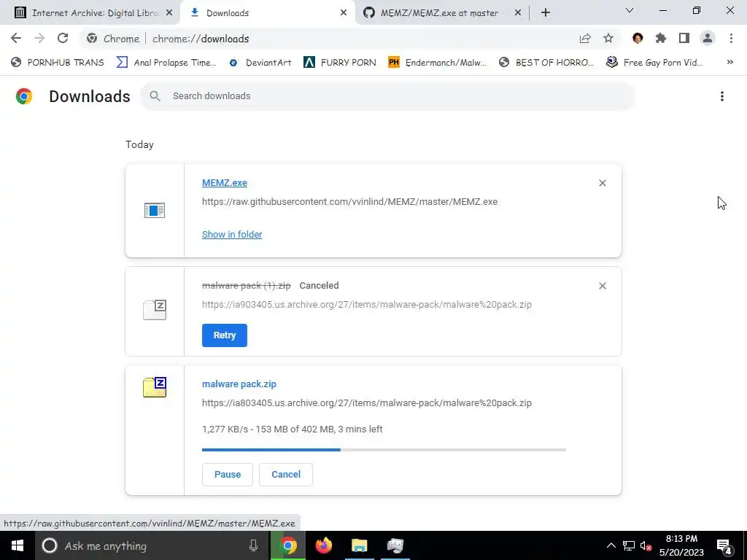Show hidden system tray icons
Screen dimensions: 747x560
(x=611, y=545)
